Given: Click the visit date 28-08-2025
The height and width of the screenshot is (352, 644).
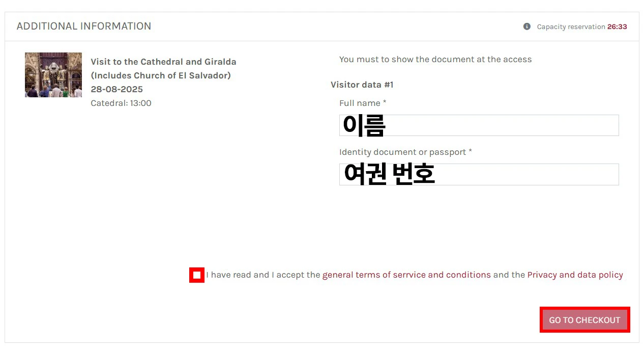Looking at the screenshot, I should (116, 89).
